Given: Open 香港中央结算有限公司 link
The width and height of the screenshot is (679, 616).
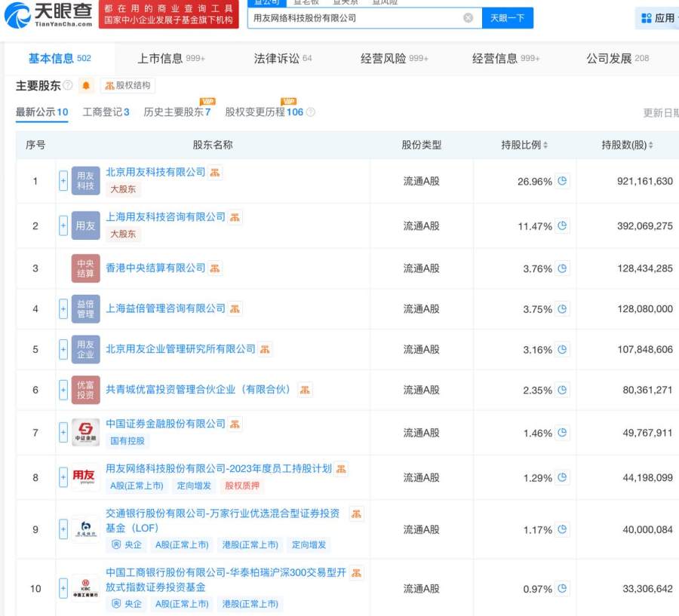Looking at the screenshot, I should tap(155, 268).
